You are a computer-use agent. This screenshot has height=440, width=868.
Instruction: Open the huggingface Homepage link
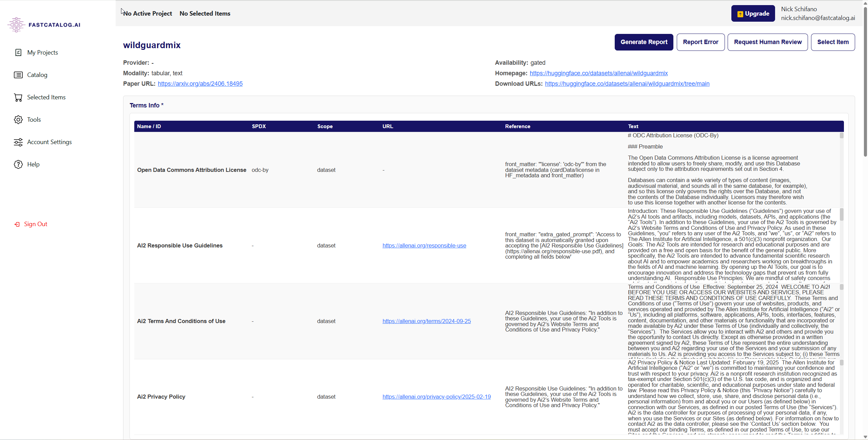click(x=598, y=73)
